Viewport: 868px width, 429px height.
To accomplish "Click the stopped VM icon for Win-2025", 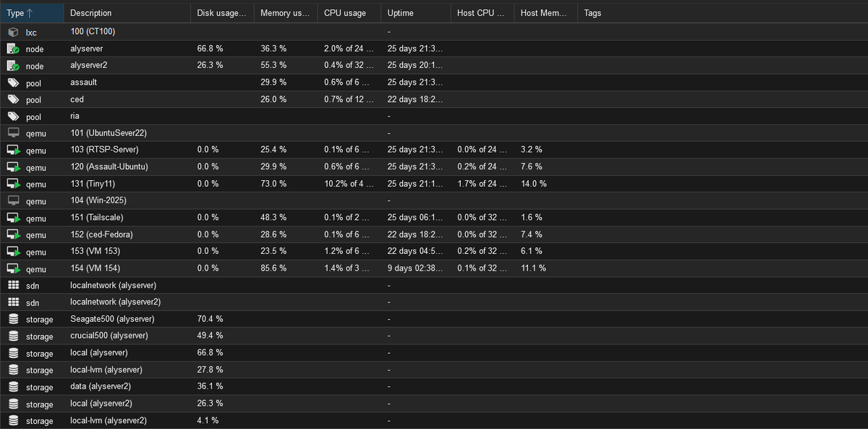I will 12,201.
